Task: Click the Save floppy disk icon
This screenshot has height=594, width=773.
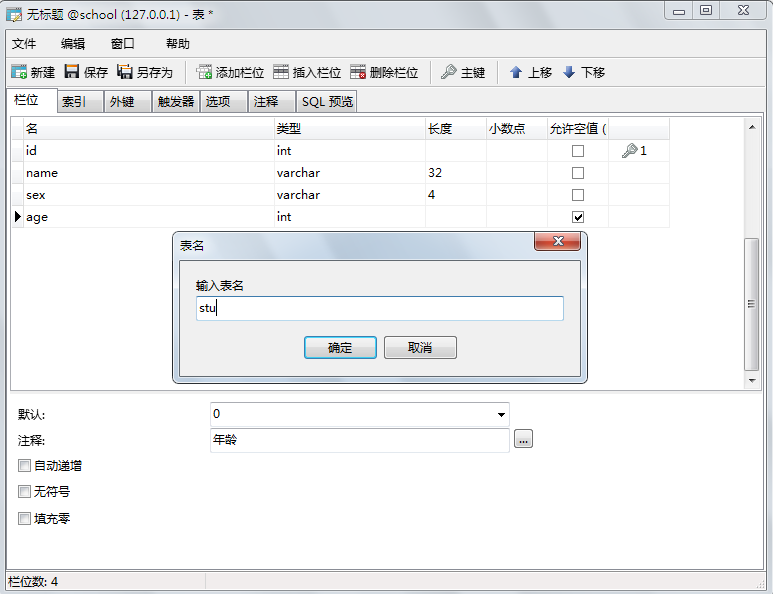Action: point(72,72)
